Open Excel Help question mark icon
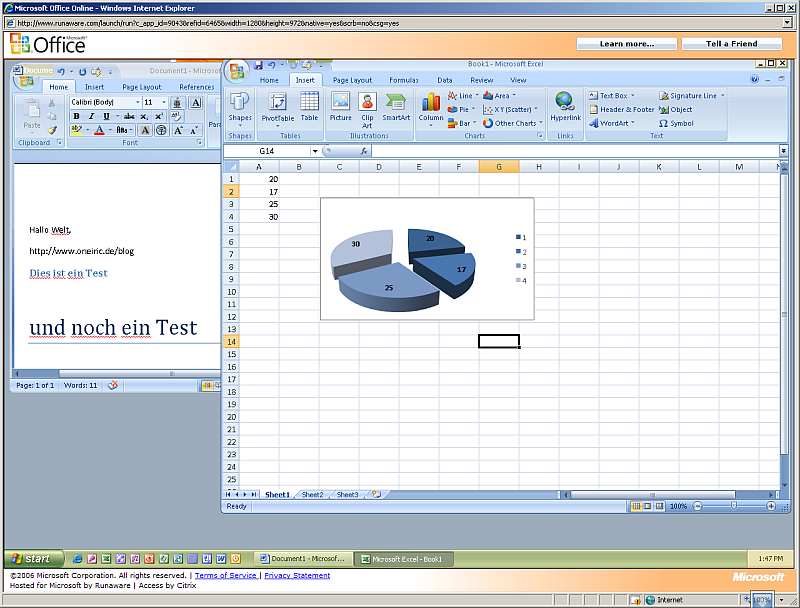800x608 pixels. [755, 79]
